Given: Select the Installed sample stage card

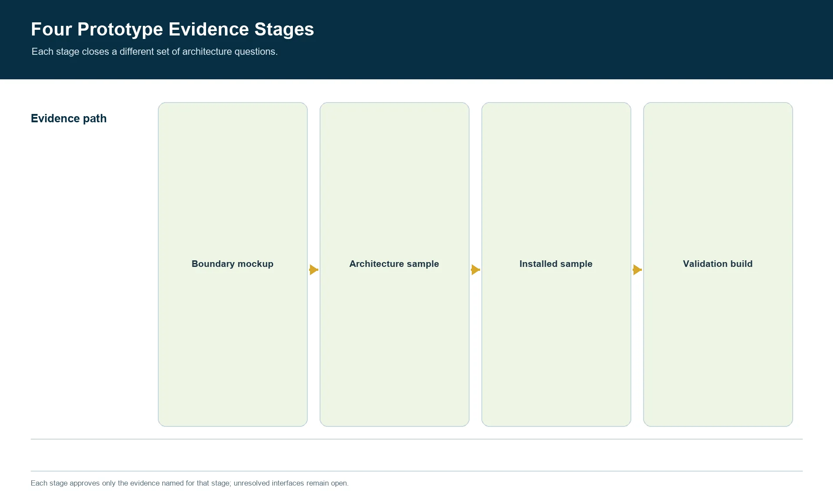Looking at the screenshot, I should [556, 264].
